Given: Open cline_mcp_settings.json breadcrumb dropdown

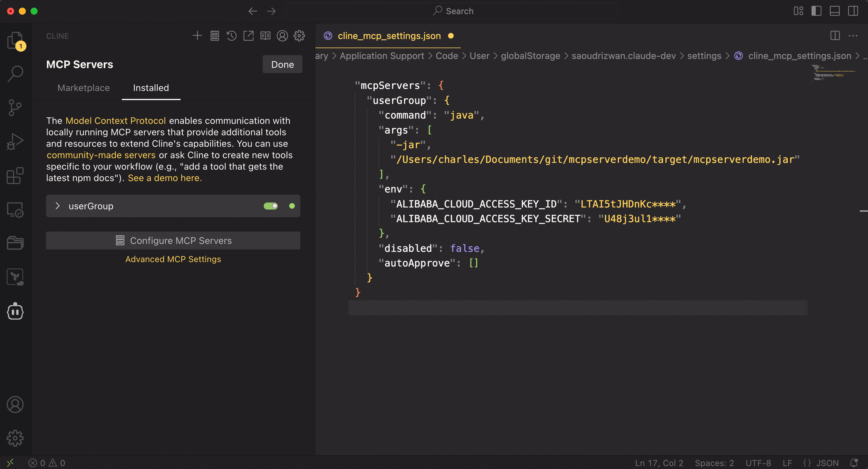Looking at the screenshot, I should (x=800, y=56).
